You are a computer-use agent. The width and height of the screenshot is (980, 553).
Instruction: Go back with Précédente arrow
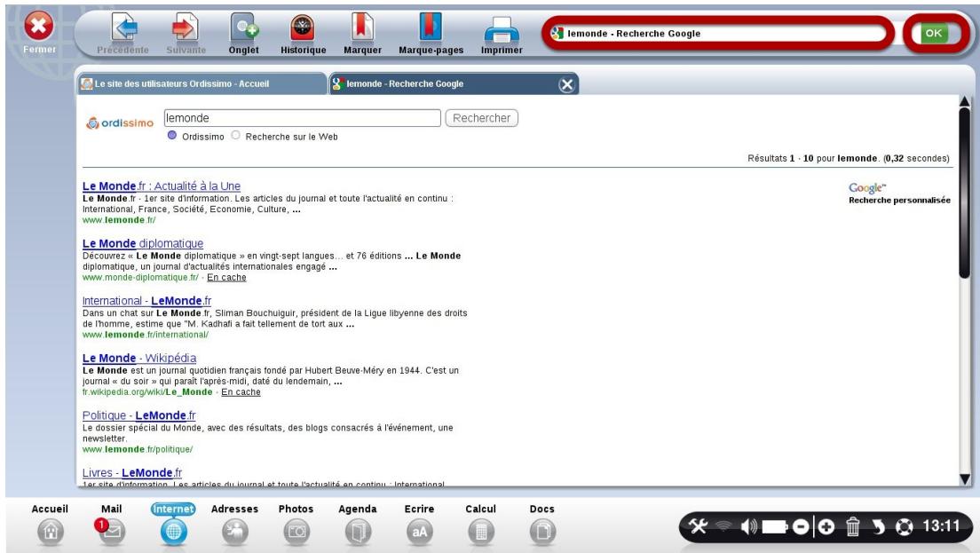click(x=123, y=28)
